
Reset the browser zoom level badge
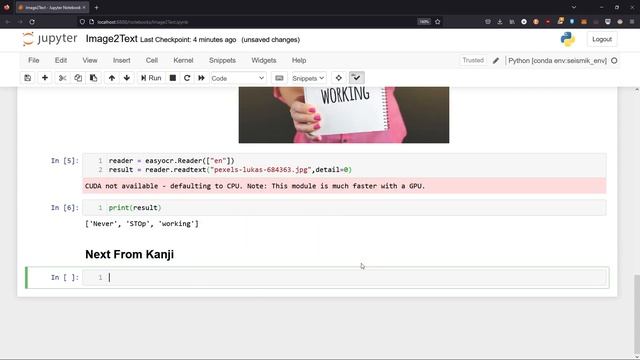[424, 22]
